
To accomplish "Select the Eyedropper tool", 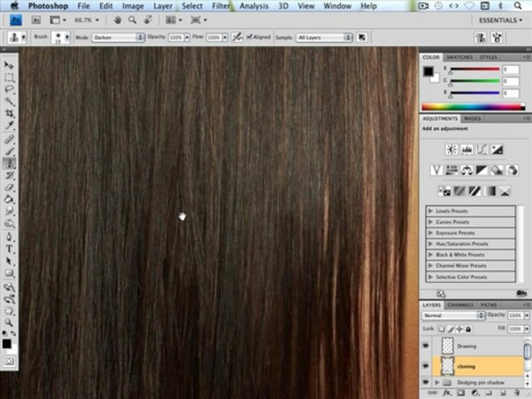I will 9,126.
